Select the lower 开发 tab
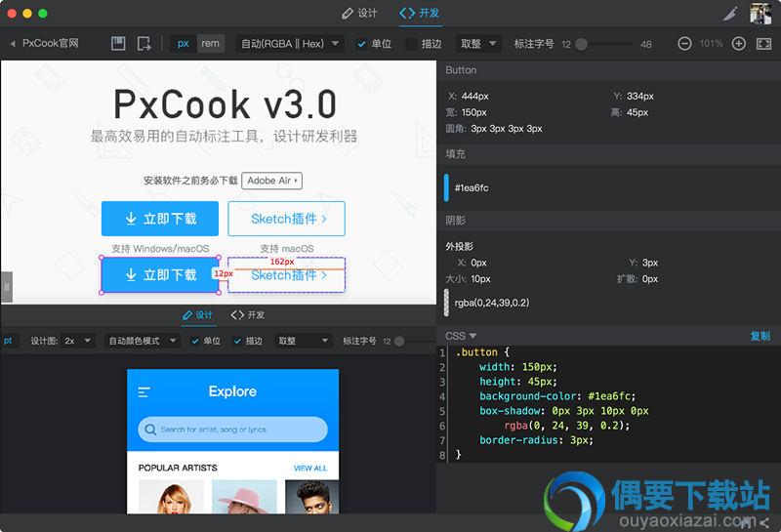This screenshot has width=781, height=532. click(x=248, y=315)
